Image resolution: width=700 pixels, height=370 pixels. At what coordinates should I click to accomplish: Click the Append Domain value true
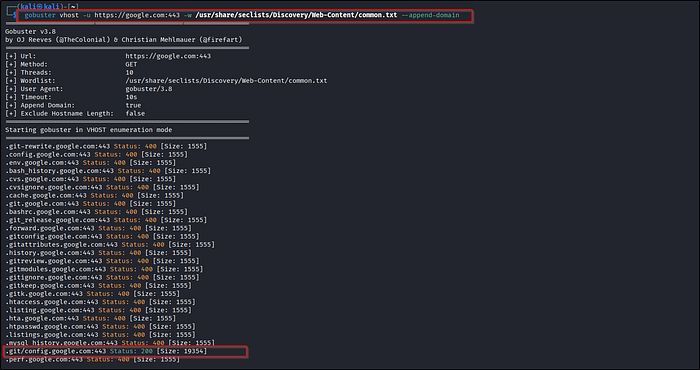133,105
